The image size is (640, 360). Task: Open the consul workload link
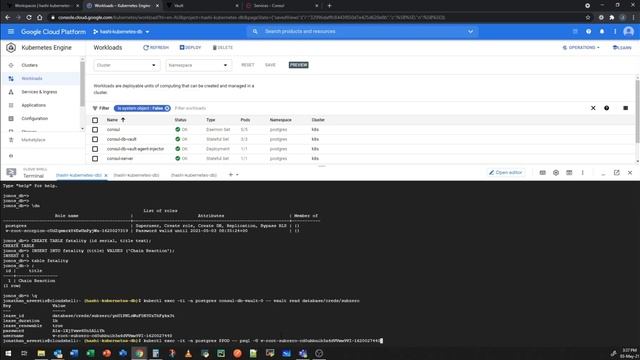[x=113, y=129]
